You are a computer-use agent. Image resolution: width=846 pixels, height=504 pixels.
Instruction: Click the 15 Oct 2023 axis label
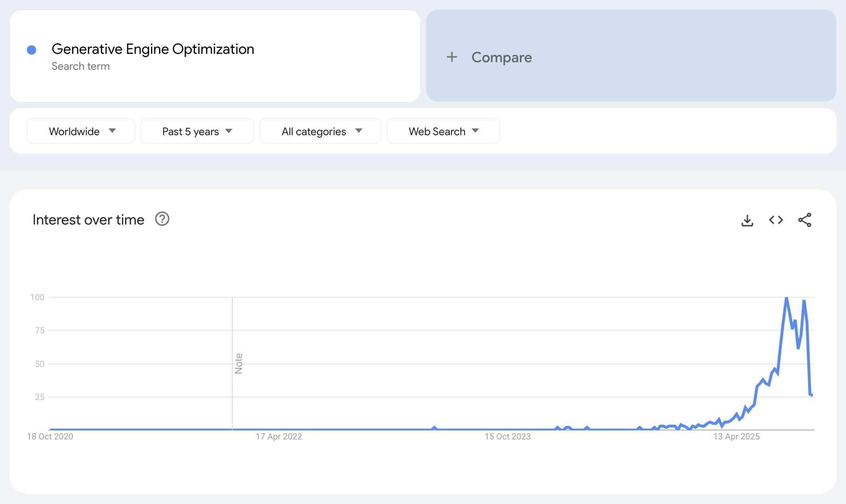tap(508, 437)
